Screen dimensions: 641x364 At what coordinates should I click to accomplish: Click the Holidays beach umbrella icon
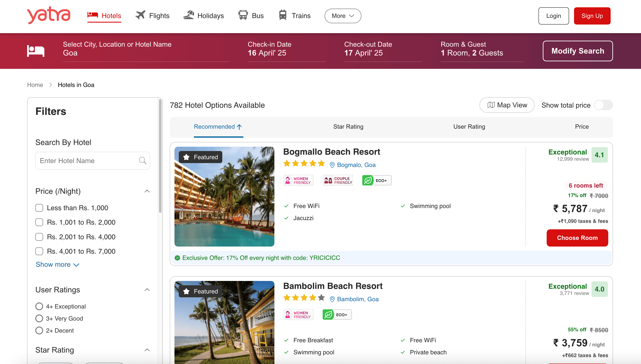(x=189, y=15)
